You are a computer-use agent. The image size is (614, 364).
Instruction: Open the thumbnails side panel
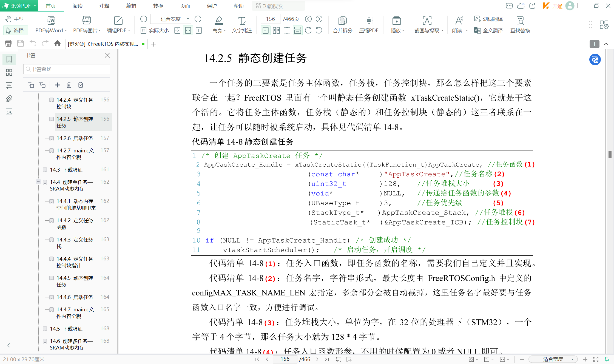[9, 72]
